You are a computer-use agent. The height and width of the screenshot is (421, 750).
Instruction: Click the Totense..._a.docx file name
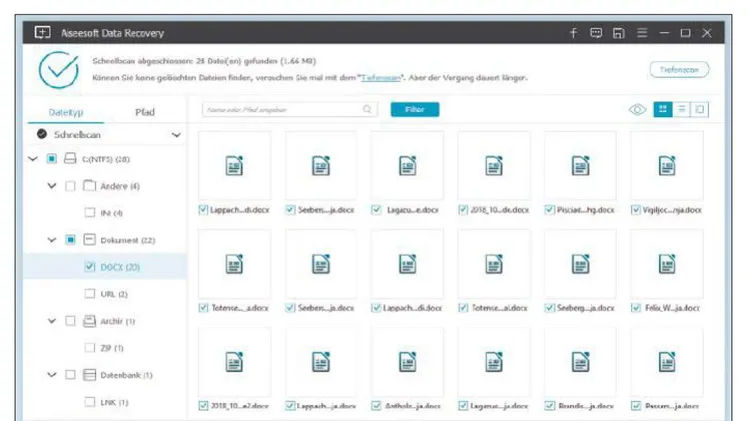(x=240, y=308)
